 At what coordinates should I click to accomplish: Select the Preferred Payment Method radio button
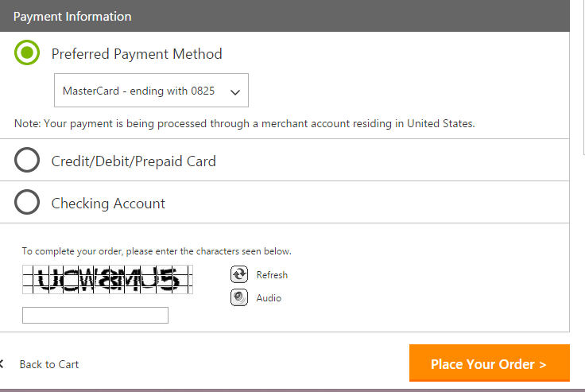coord(27,52)
